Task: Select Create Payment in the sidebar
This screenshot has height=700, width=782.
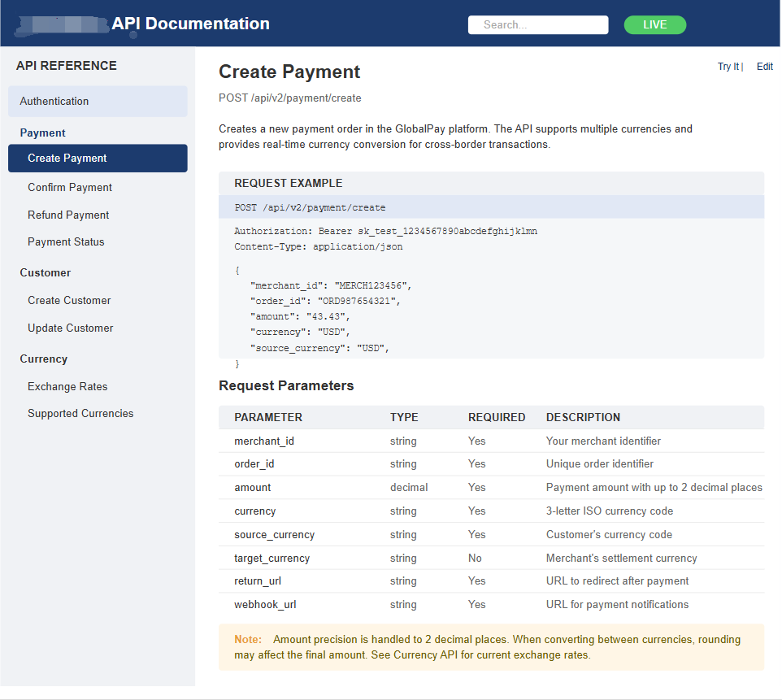Action: [98, 159]
